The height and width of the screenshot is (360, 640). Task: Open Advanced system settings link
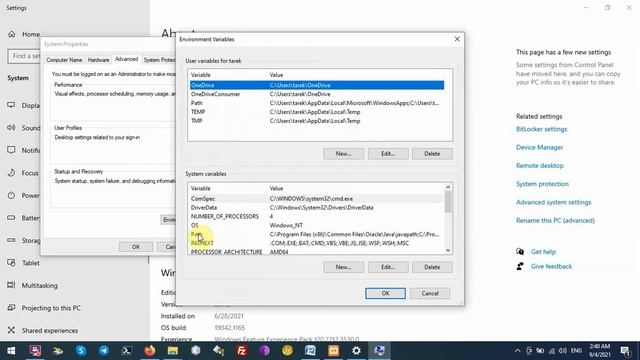(553, 202)
